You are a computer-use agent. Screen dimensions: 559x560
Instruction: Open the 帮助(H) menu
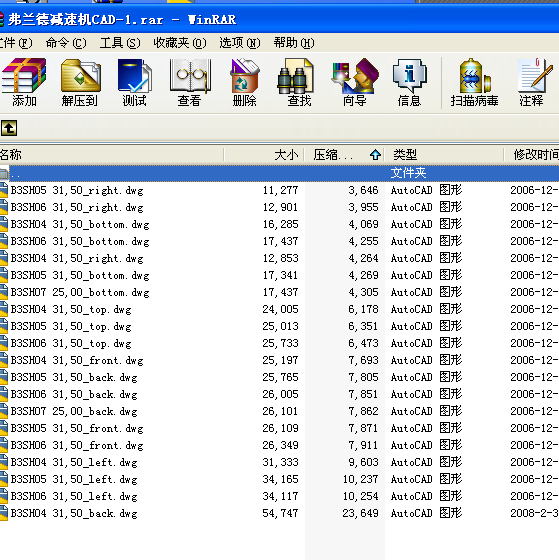[294, 43]
